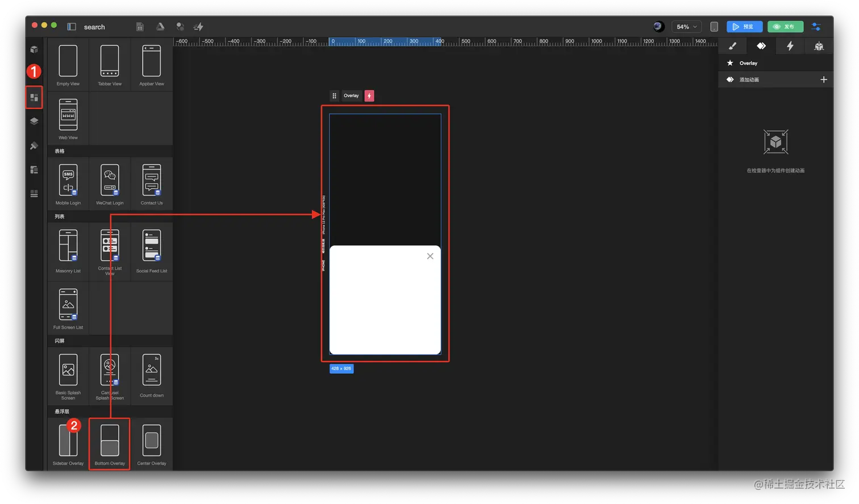Switch to the 3D cube component tab
The image size is (859, 504).
(x=819, y=46)
